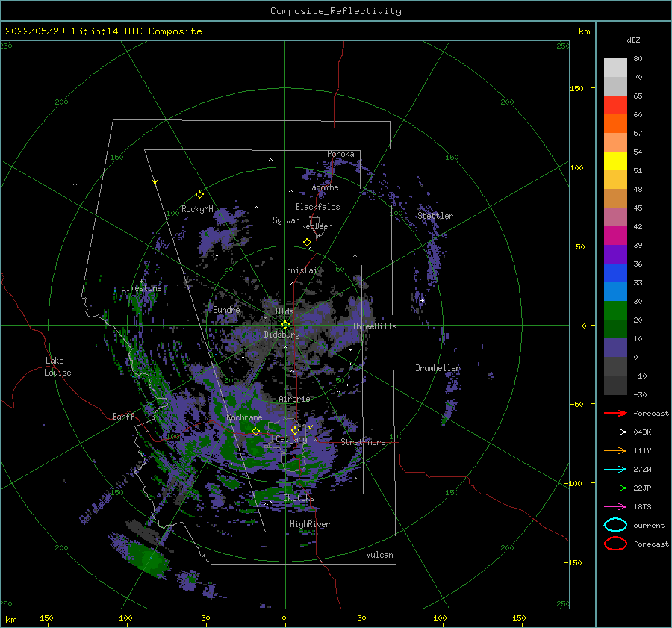Click the Vulcan label
The height and width of the screenshot is (628, 672).
tap(380, 555)
